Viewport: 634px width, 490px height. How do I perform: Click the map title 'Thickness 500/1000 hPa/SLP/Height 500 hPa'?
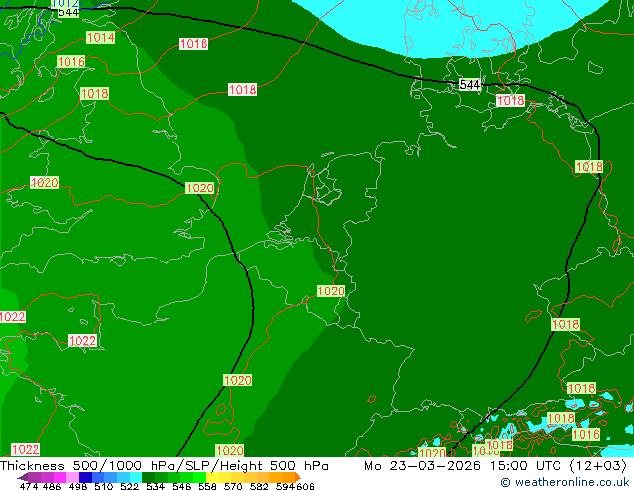[164, 466]
